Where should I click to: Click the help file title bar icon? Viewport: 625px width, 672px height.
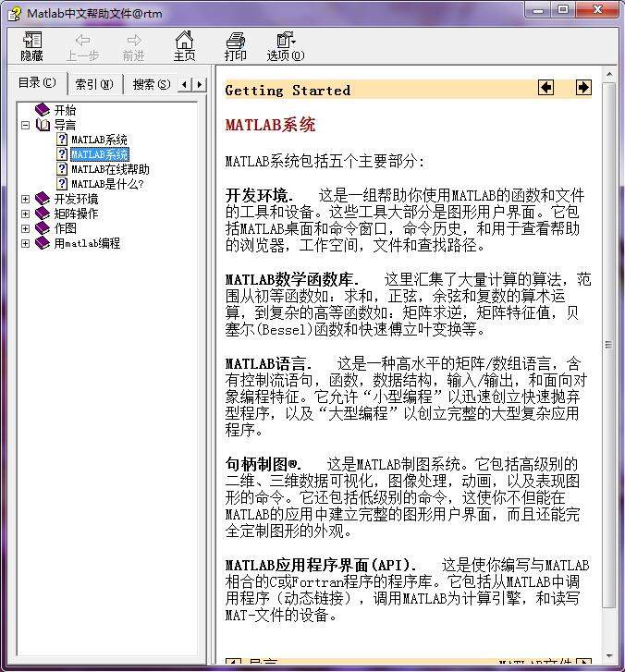pyautogui.click(x=14, y=13)
